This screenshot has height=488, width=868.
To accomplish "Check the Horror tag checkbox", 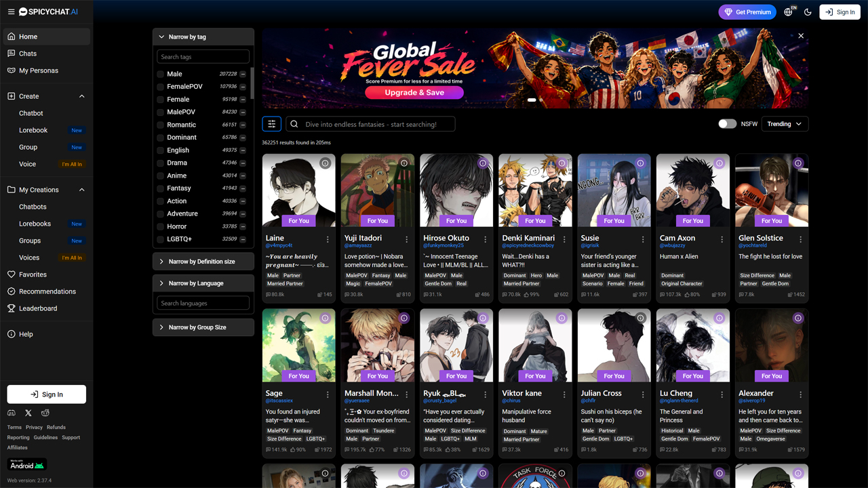I will [161, 226].
